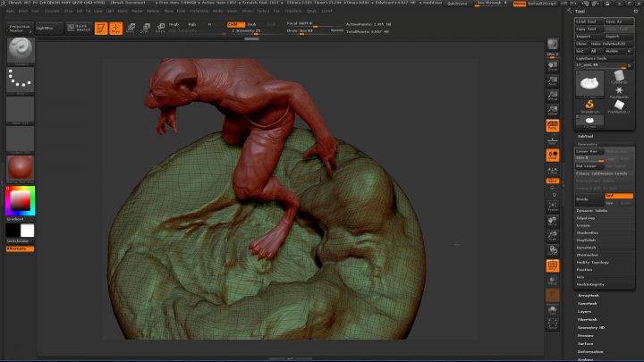The image size is (644, 362).
Task: Toggle Edit mode button
Action: pyautogui.click(x=101, y=28)
